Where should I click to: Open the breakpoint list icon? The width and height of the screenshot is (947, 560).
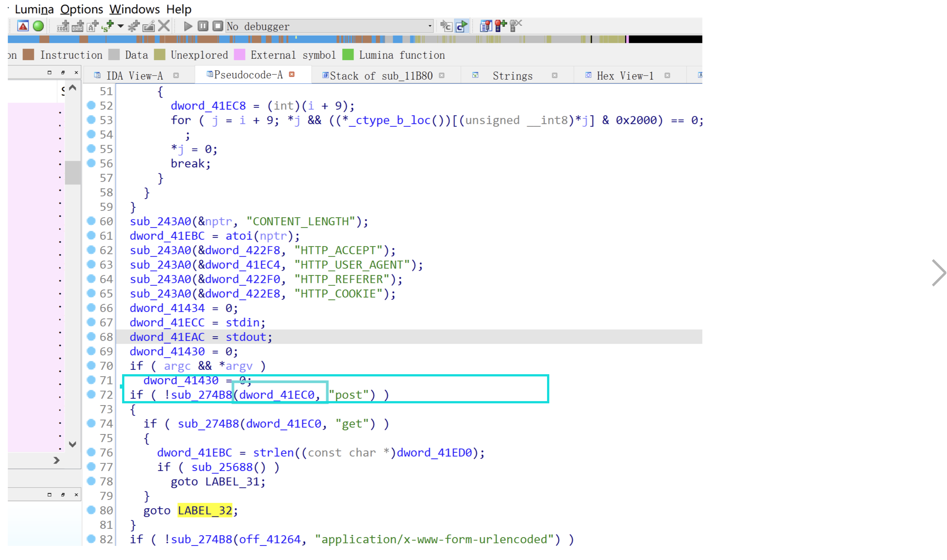(486, 26)
